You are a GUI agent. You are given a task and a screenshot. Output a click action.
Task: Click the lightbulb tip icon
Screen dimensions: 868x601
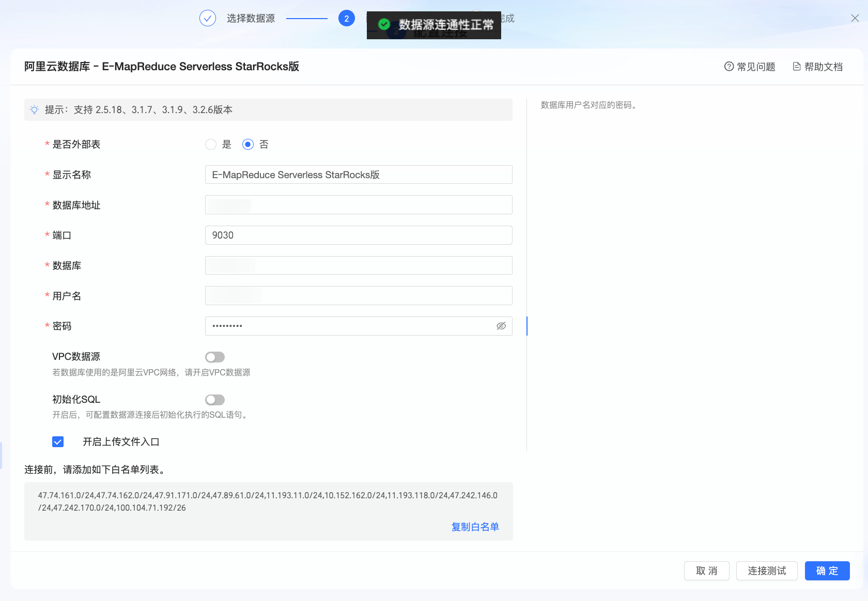pyautogui.click(x=34, y=109)
